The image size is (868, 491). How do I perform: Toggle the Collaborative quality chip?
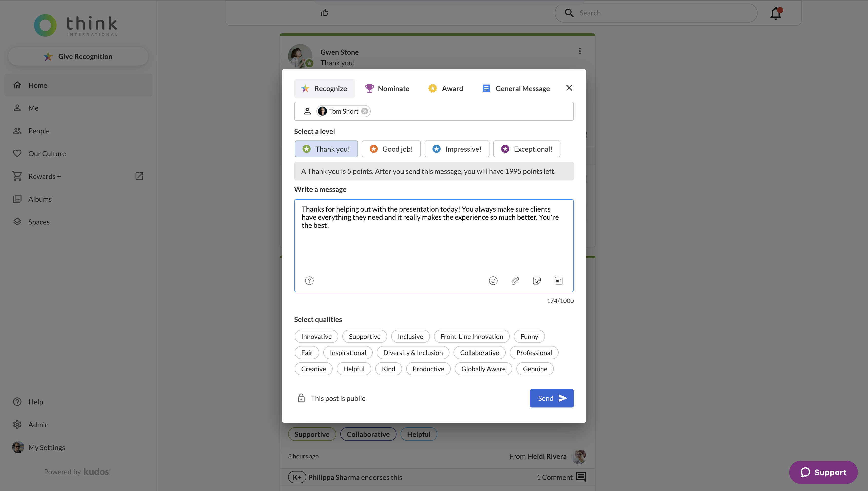[479, 353]
